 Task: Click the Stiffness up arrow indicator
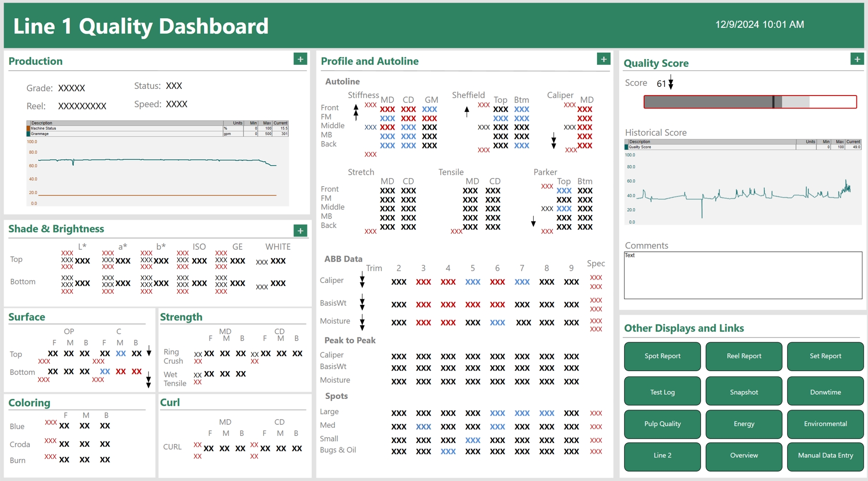coord(356,112)
